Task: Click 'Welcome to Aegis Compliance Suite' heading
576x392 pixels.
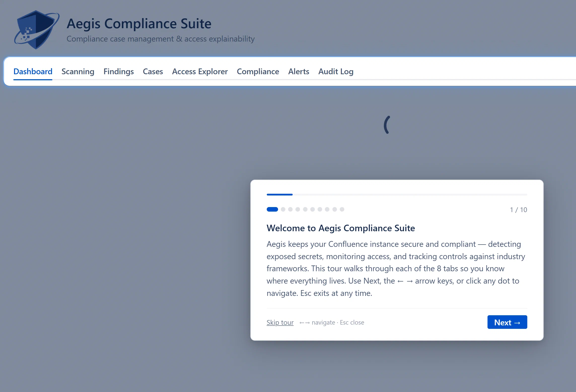Action: pyautogui.click(x=341, y=228)
